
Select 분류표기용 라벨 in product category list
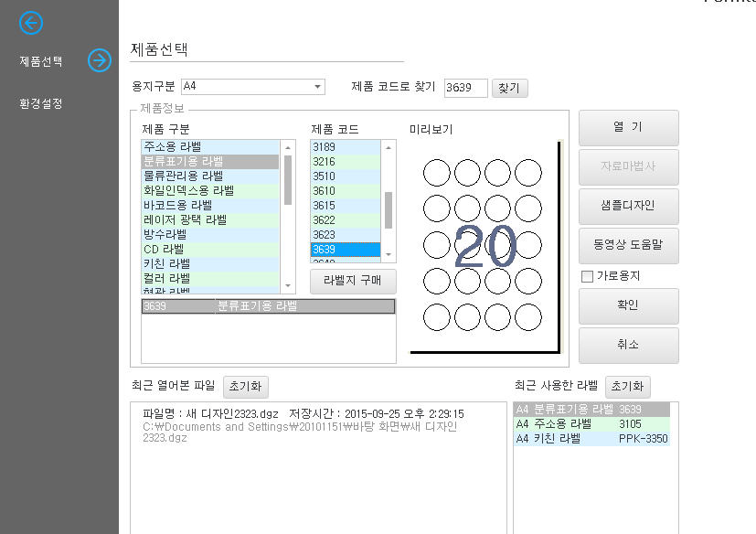coord(210,161)
